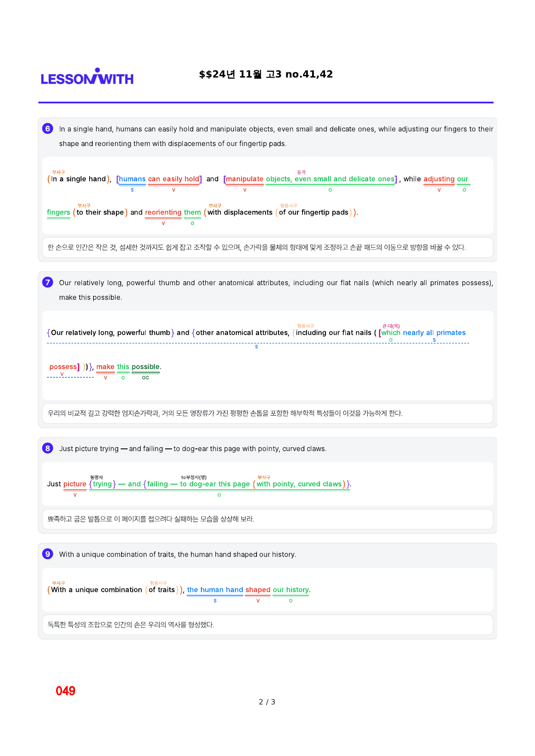The image size is (535, 756).
Task: Click the number 9 sentence badge
Action: (x=48, y=554)
